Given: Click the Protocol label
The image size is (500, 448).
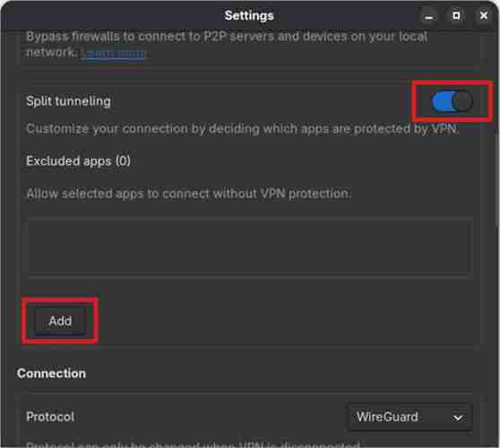Looking at the screenshot, I should click(x=50, y=417).
